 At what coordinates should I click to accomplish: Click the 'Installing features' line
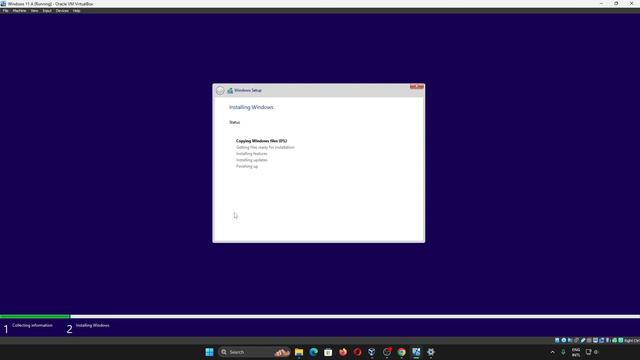click(251, 154)
